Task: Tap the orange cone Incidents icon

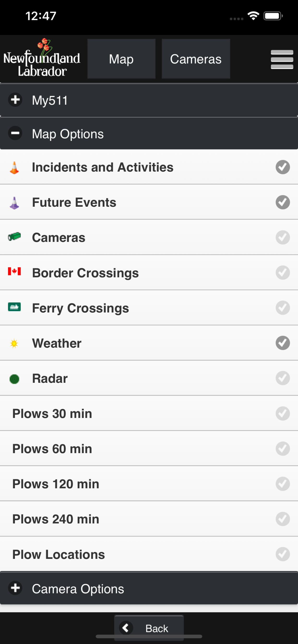Action: tap(14, 167)
